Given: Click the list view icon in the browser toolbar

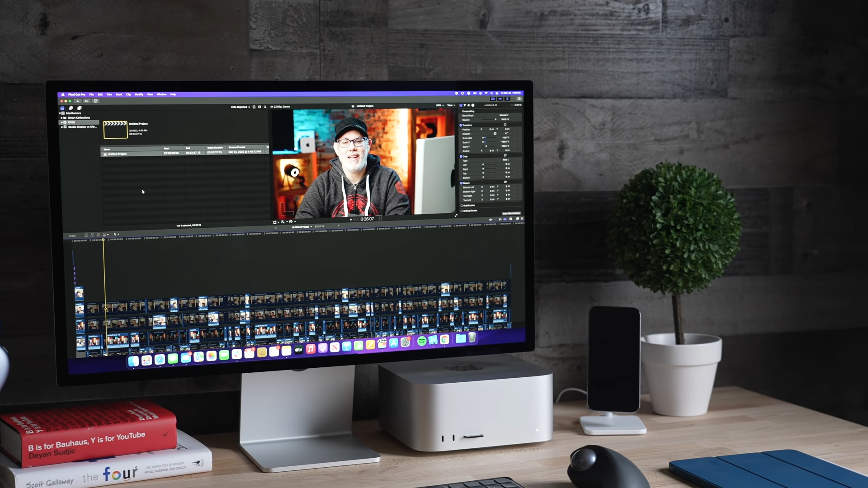Looking at the screenshot, I should [260, 107].
